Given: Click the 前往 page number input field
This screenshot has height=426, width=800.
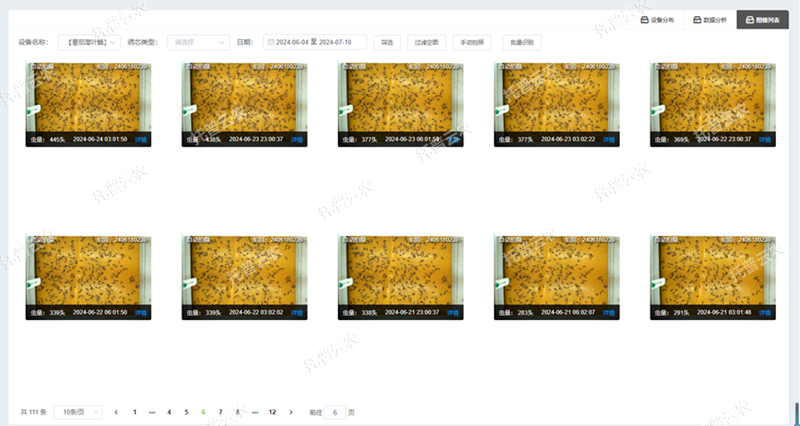Looking at the screenshot, I should (x=336, y=412).
